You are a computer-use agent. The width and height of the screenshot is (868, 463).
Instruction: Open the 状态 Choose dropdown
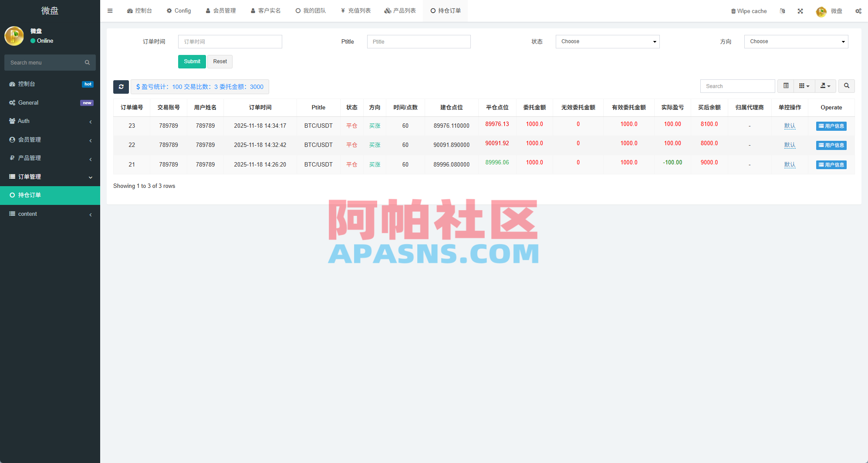pos(608,41)
